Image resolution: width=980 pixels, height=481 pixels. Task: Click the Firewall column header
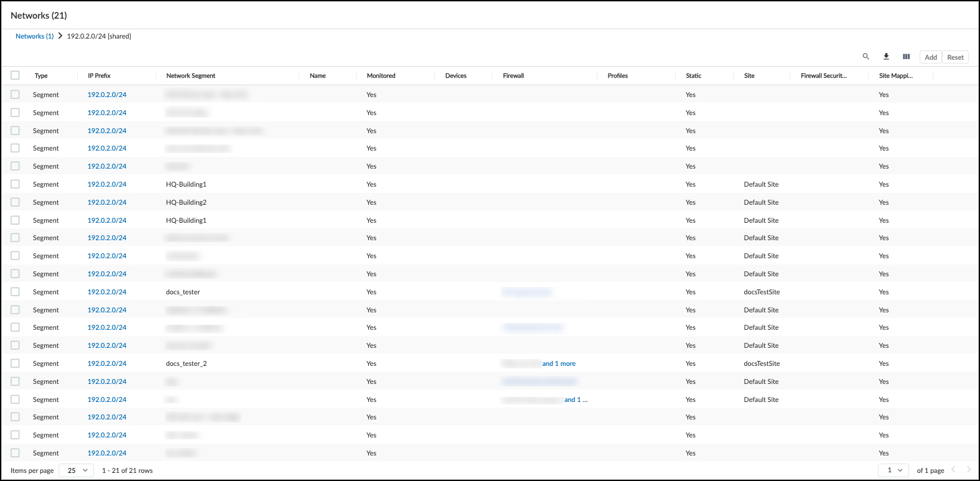tap(513, 76)
